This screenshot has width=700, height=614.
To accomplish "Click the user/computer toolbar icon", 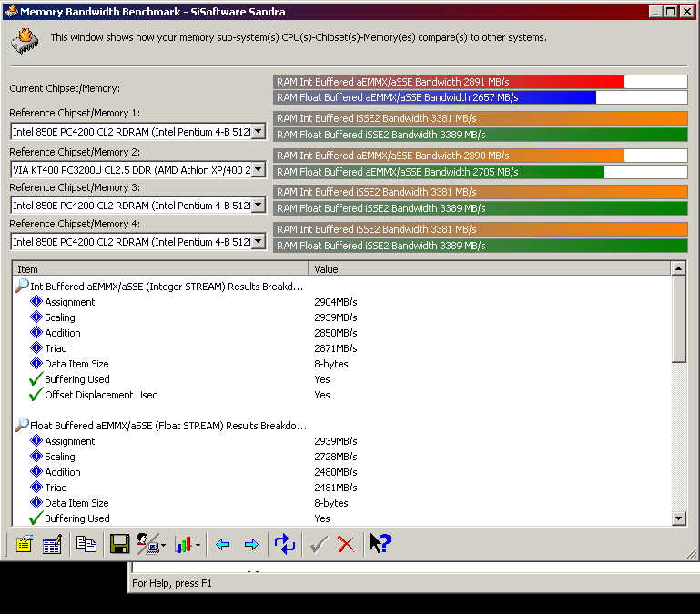I will (147, 544).
